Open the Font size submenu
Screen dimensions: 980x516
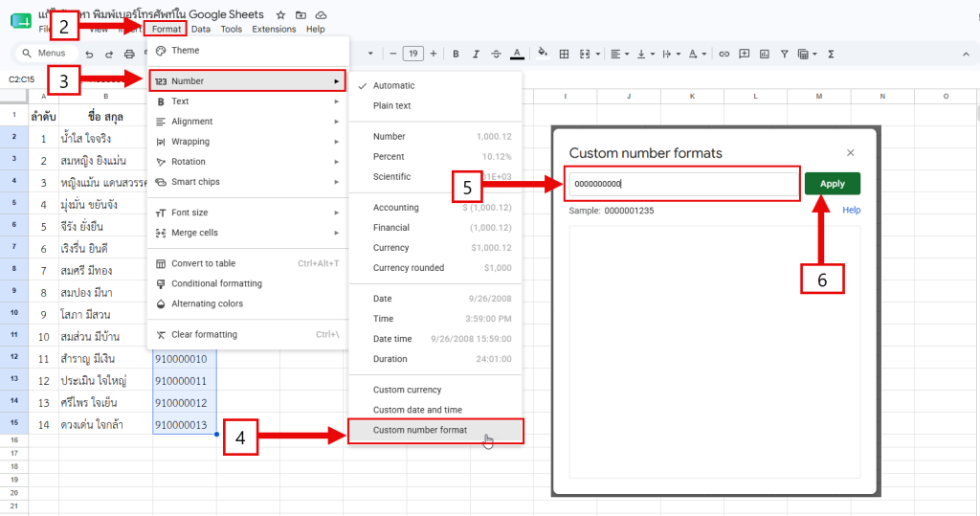tap(248, 213)
